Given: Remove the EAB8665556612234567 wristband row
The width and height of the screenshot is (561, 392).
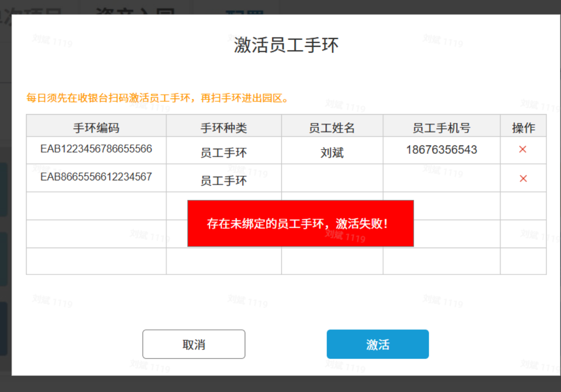Looking at the screenshot, I should (x=523, y=178).
